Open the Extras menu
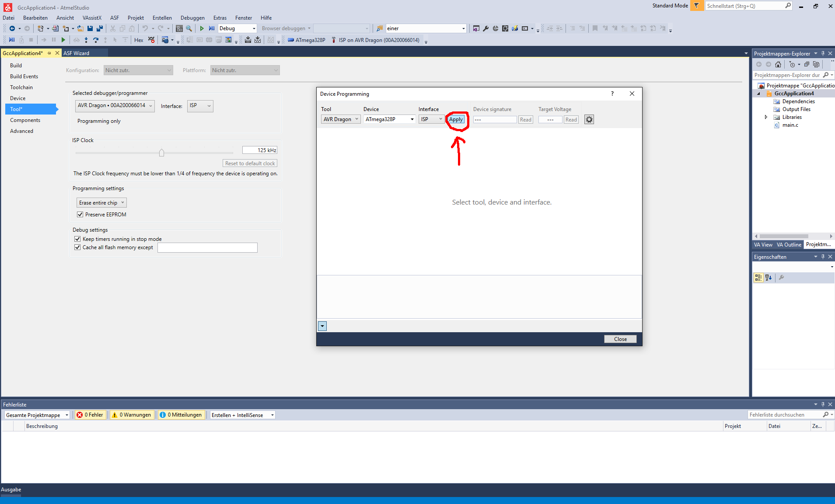Image resolution: width=835 pixels, height=504 pixels. pyautogui.click(x=220, y=18)
